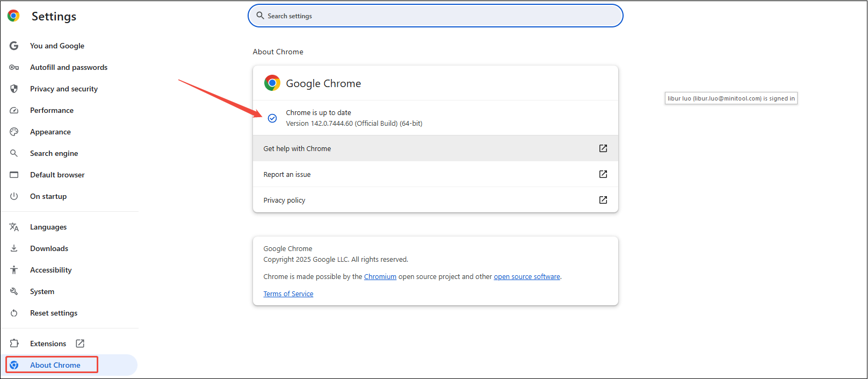Click the Downloads arrow icon

pyautogui.click(x=14, y=248)
